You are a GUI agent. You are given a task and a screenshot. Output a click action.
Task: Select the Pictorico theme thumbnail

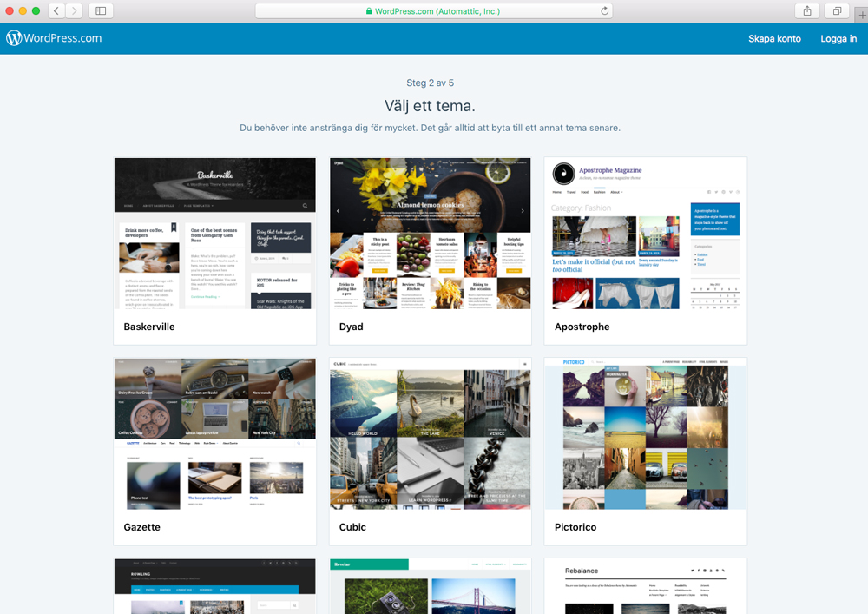click(x=645, y=433)
